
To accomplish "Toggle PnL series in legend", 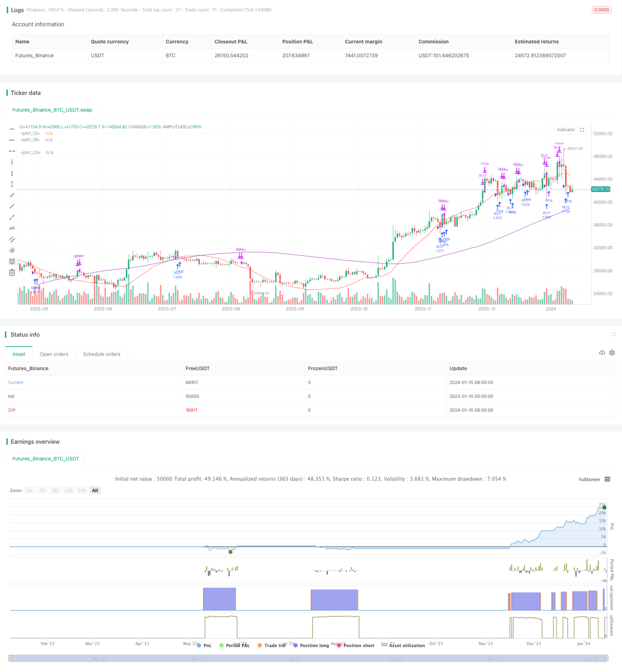I will tap(204, 645).
